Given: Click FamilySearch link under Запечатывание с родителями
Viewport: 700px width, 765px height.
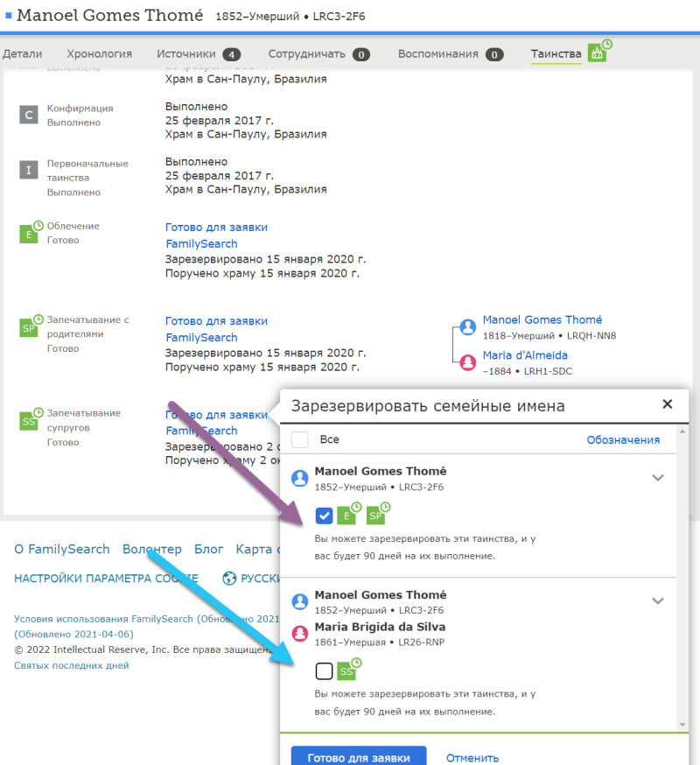Looking at the screenshot, I should click(201, 337).
